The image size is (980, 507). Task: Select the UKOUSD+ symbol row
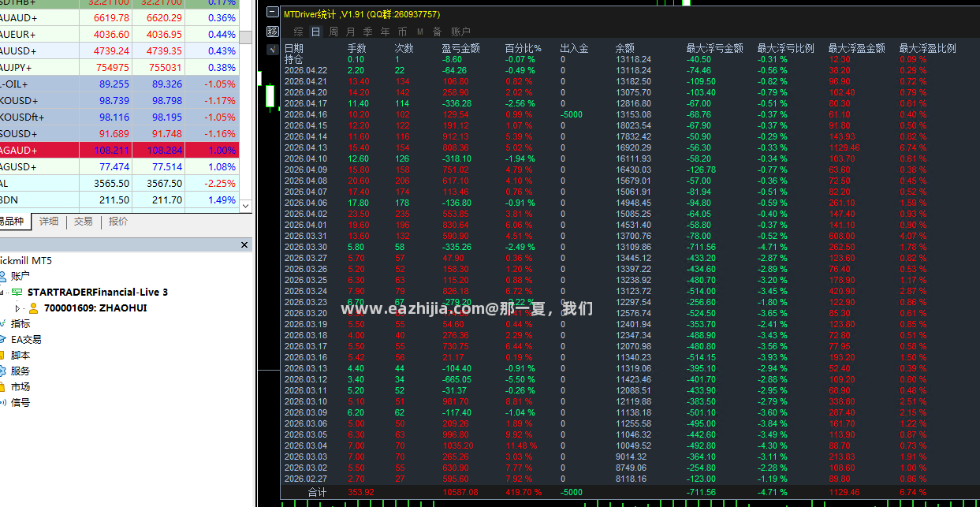(119, 100)
